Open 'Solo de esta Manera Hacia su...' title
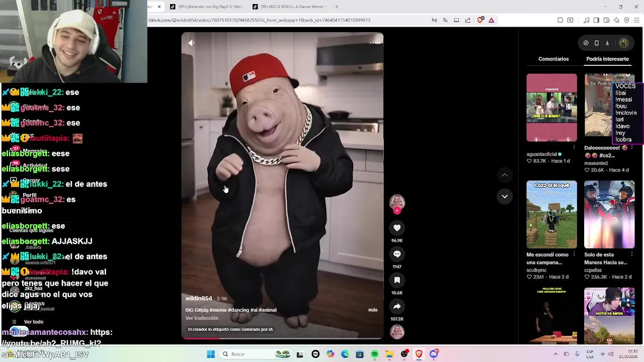Viewport: 644px width, 362px height. tap(606, 258)
